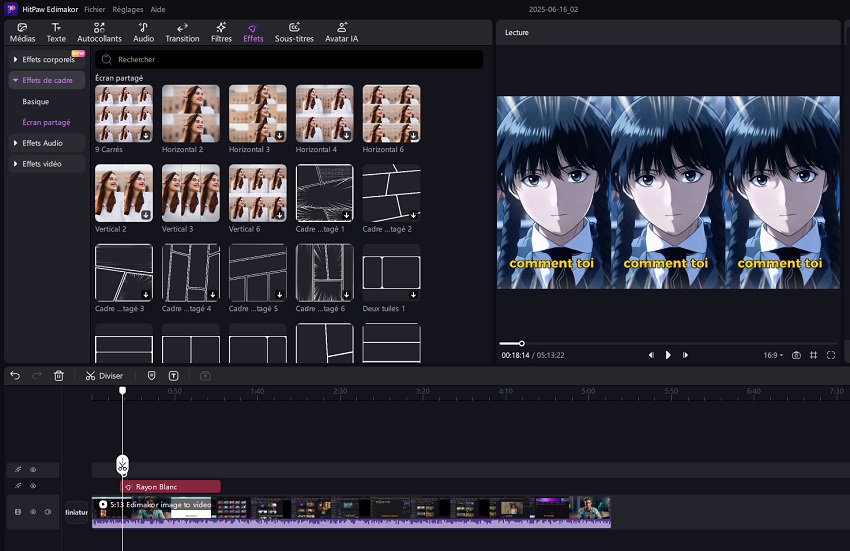The width and height of the screenshot is (850, 551).
Task: Click the marker shield icon in timeline toolbar
Action: (152, 375)
